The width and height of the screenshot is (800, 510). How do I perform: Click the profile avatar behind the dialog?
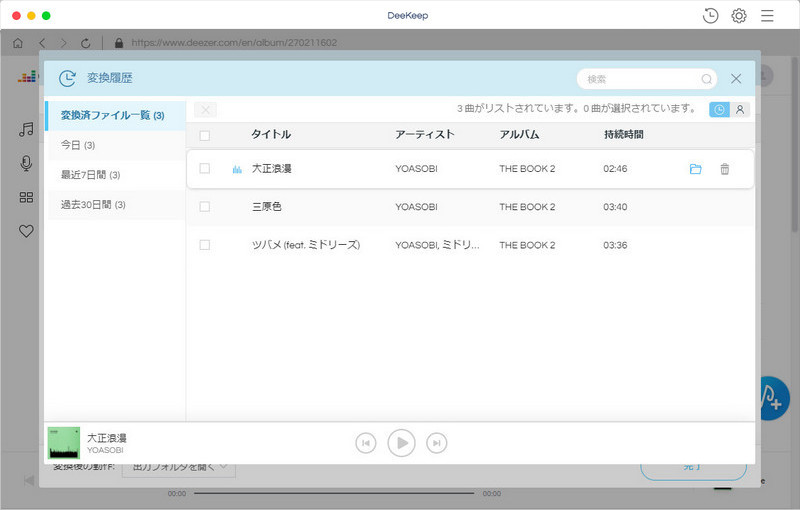coord(764,76)
